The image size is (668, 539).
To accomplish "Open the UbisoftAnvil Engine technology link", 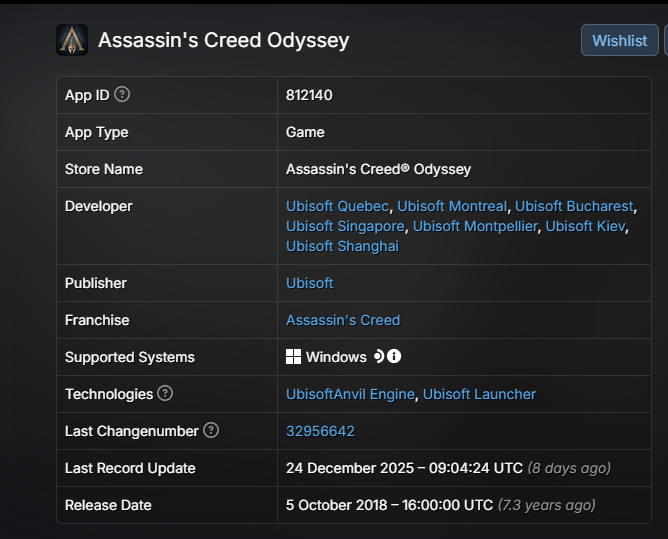I will pos(350,394).
